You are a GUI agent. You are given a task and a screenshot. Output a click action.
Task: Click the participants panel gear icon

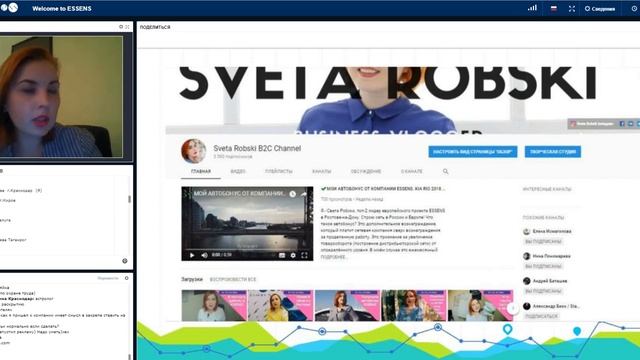click(x=125, y=261)
